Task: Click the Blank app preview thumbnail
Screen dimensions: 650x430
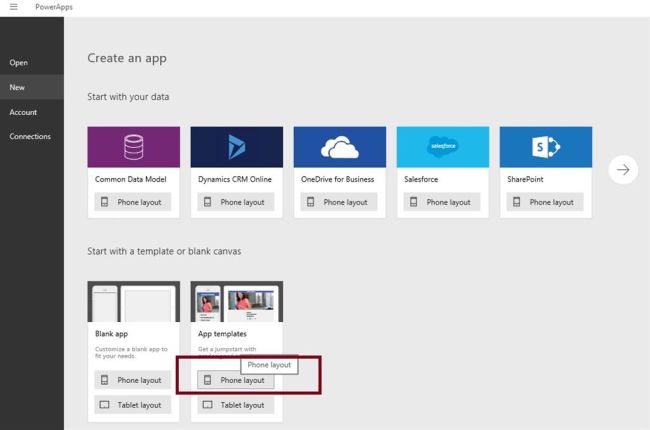Action: pyautogui.click(x=133, y=301)
